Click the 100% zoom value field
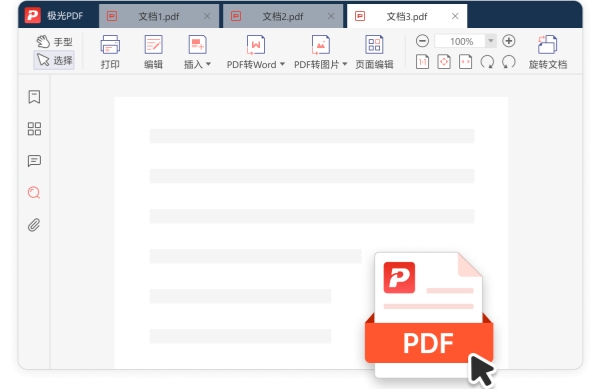The width and height of the screenshot is (600, 389). pyautogui.click(x=461, y=41)
